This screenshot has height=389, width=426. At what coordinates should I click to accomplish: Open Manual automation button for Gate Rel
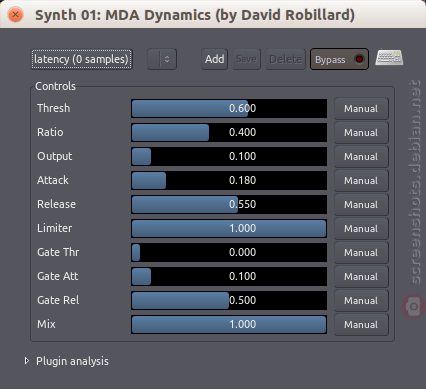(361, 301)
